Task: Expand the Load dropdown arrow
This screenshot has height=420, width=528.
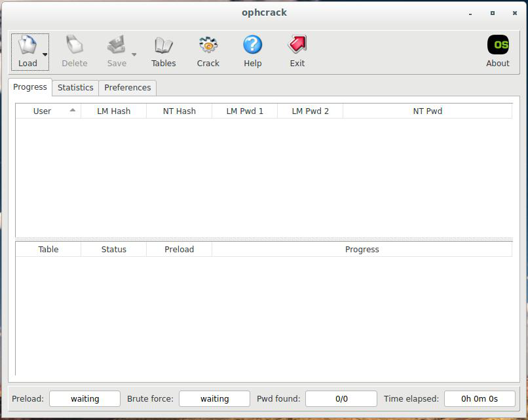Action: (x=45, y=54)
